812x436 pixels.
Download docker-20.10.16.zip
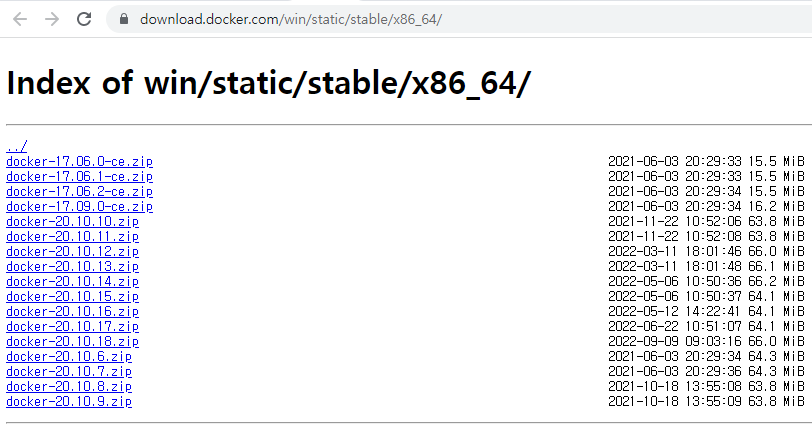tap(72, 312)
